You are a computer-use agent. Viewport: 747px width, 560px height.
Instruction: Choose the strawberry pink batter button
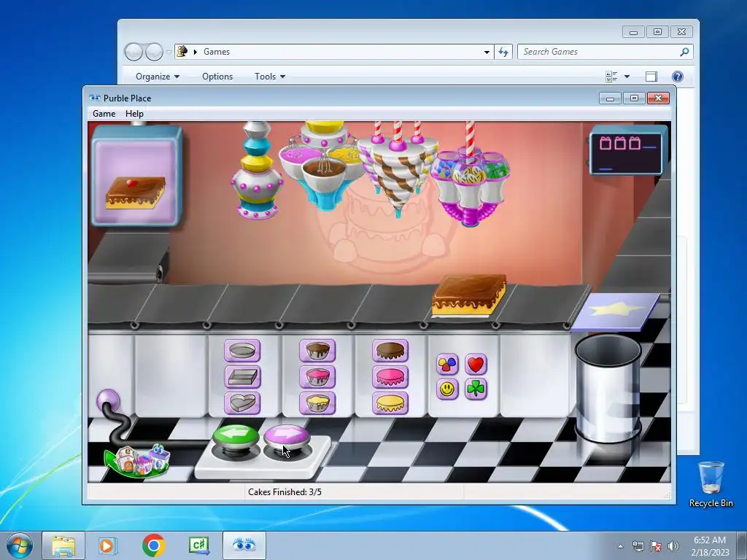click(x=317, y=377)
